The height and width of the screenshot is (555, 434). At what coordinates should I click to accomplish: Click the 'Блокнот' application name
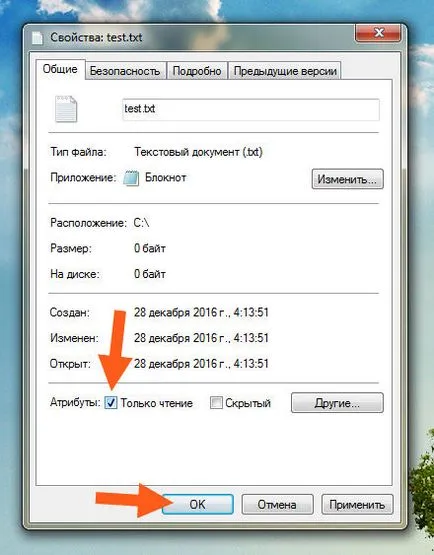pyautogui.click(x=166, y=177)
